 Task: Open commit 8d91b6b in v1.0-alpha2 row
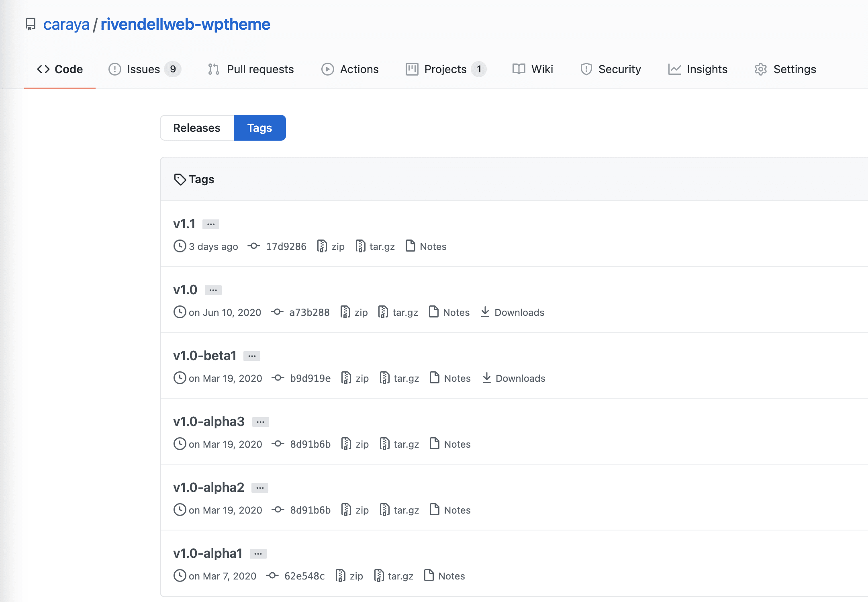click(x=301, y=510)
